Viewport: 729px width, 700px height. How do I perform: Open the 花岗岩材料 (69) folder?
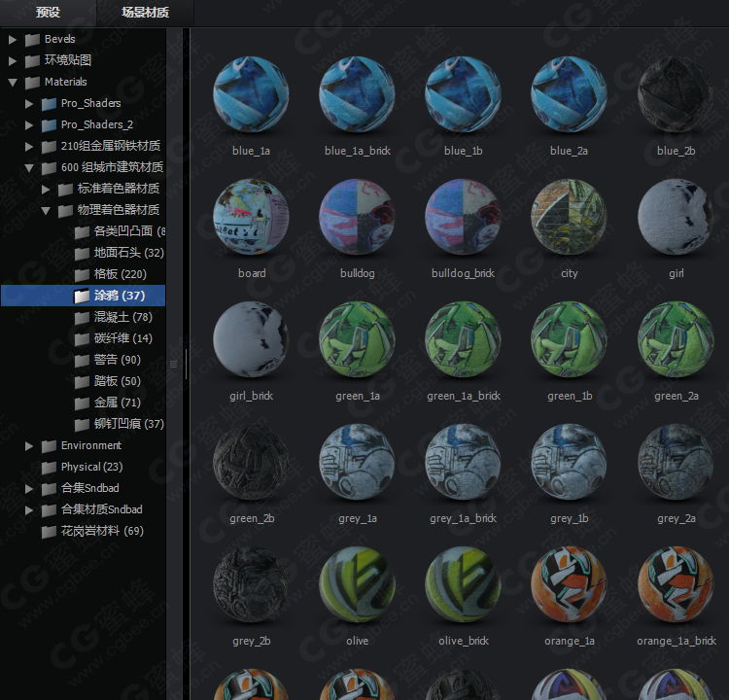pyautogui.click(x=92, y=531)
